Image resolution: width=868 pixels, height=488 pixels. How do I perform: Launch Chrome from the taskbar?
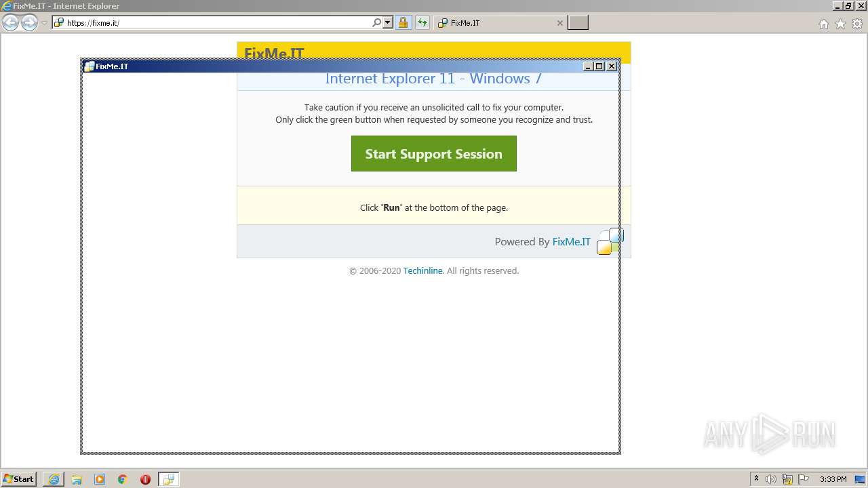(x=123, y=479)
